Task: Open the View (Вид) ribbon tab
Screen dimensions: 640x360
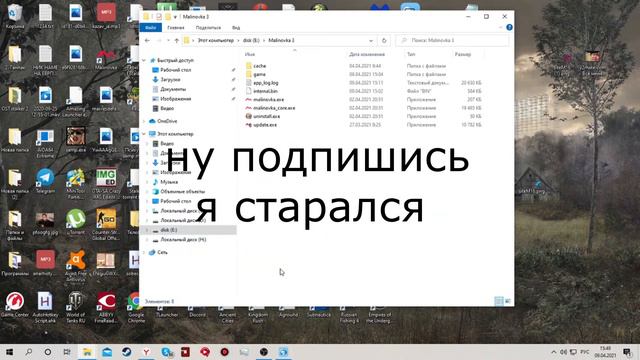Action: (236, 27)
